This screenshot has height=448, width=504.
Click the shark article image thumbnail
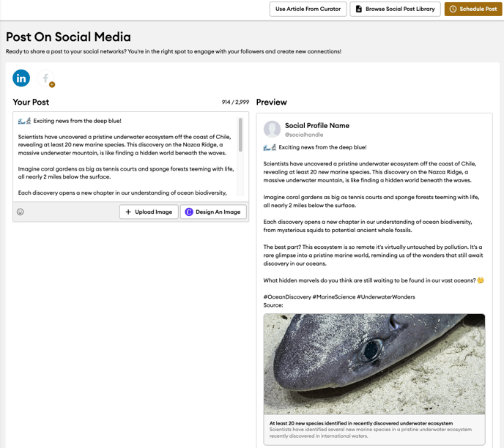374,364
